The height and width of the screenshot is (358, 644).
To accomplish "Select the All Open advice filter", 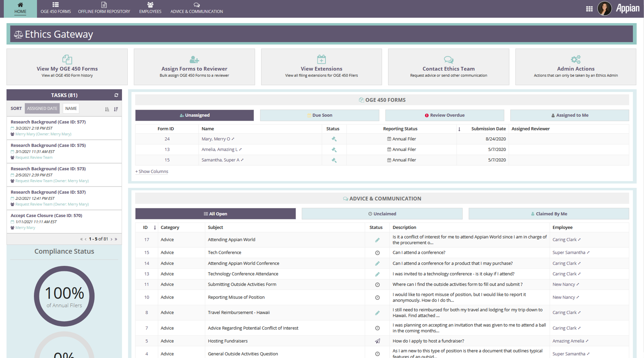I will tap(216, 214).
